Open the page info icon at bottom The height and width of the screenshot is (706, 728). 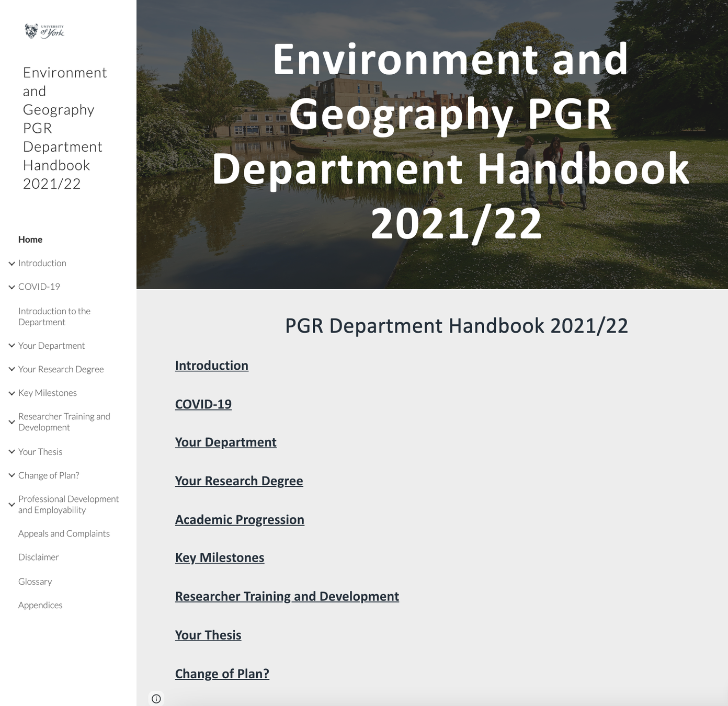pyautogui.click(x=156, y=699)
